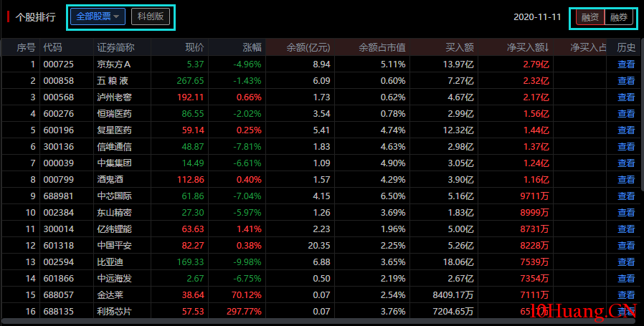This screenshot has width=644, height=326.
Task: Sort by 买入额 column header
Action: (x=460, y=47)
